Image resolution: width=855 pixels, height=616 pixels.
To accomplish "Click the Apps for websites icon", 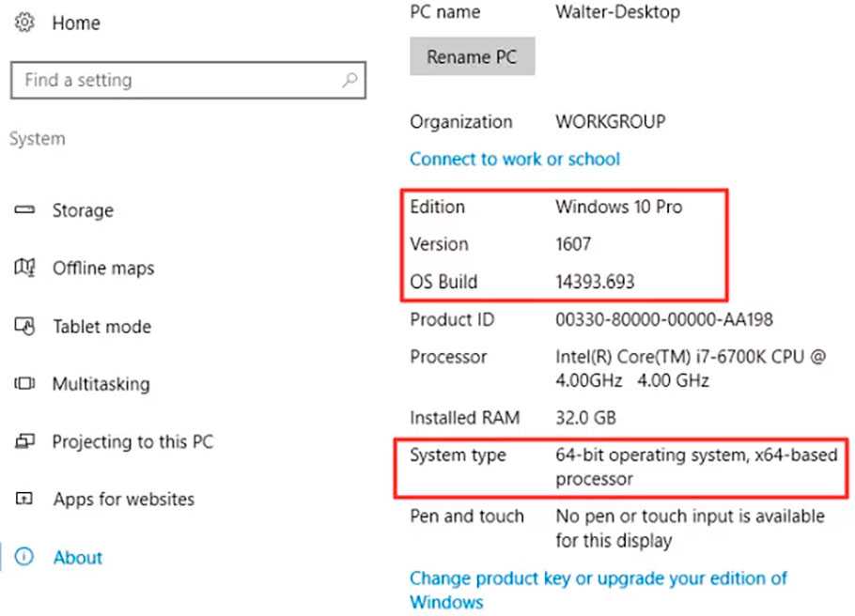I will coord(24,500).
